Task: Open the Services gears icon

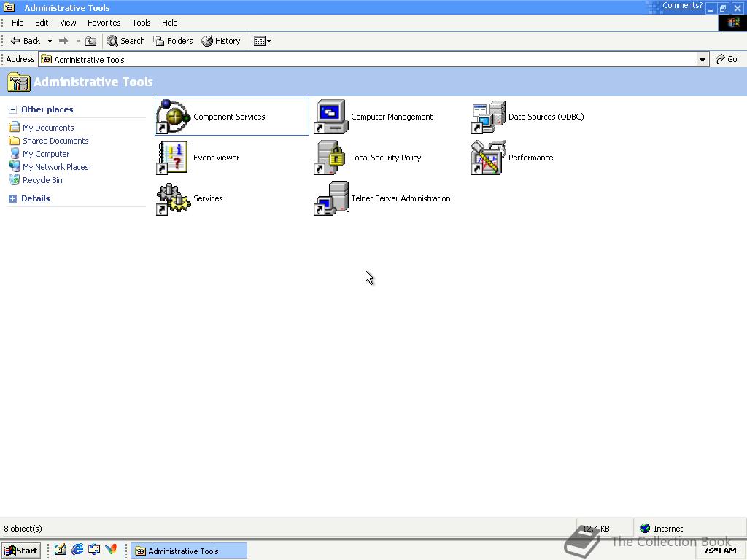Action: (174, 198)
